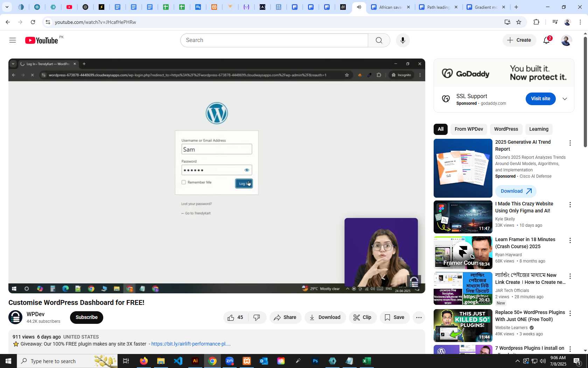588x368 pixels.
Task: Switch to African savanna browser tab
Action: [390, 7]
